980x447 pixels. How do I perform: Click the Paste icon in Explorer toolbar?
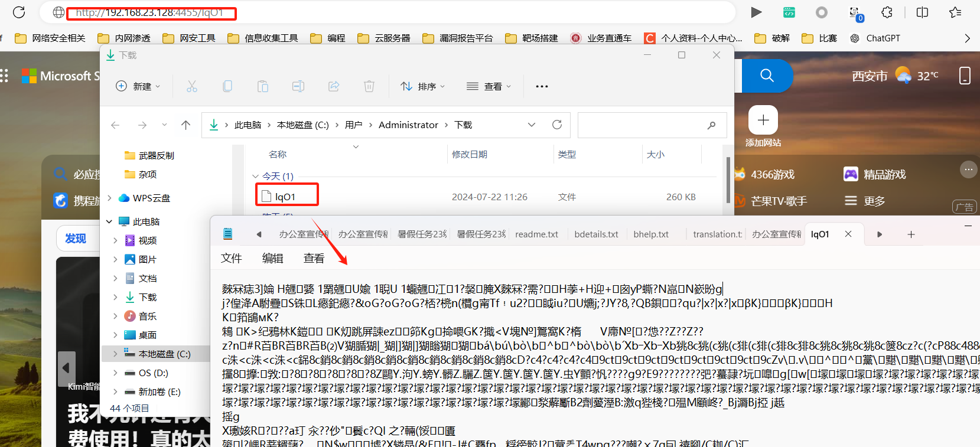point(263,86)
